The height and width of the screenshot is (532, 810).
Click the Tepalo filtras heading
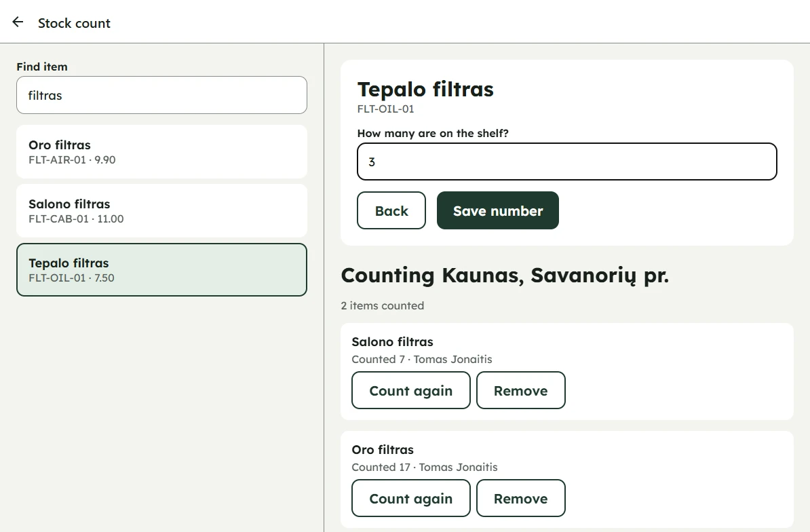tap(425, 90)
